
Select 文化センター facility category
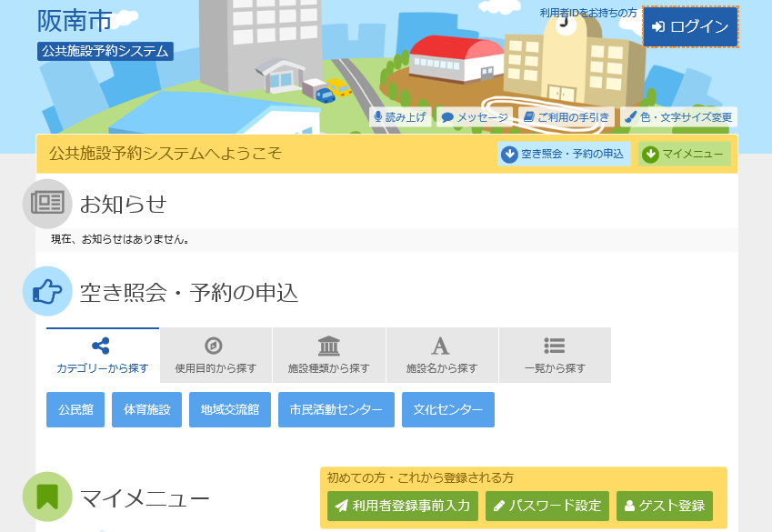tap(447, 409)
